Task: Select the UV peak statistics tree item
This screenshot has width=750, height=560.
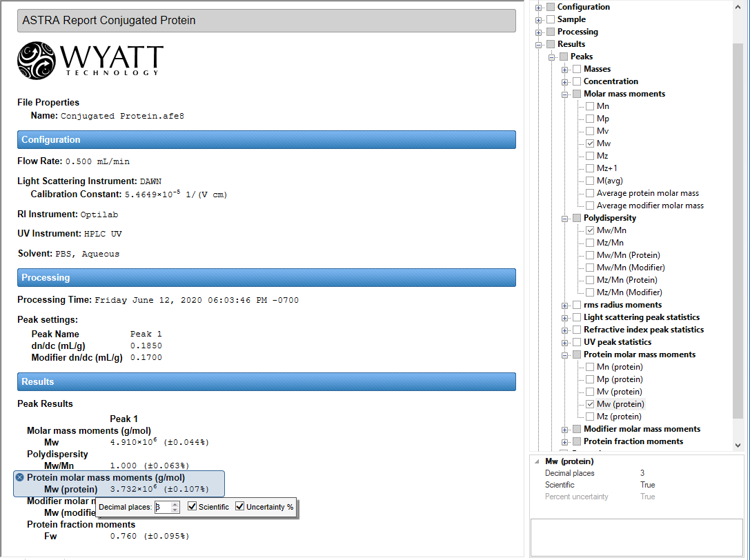Action: [618, 342]
